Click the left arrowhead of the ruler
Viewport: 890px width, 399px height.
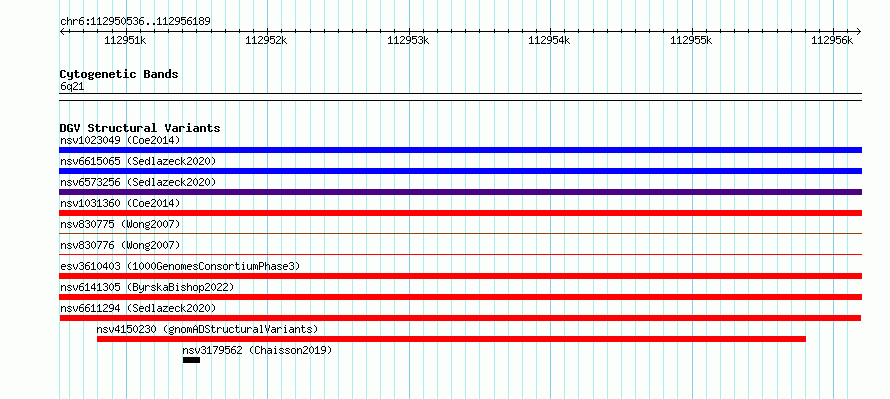click(62, 31)
